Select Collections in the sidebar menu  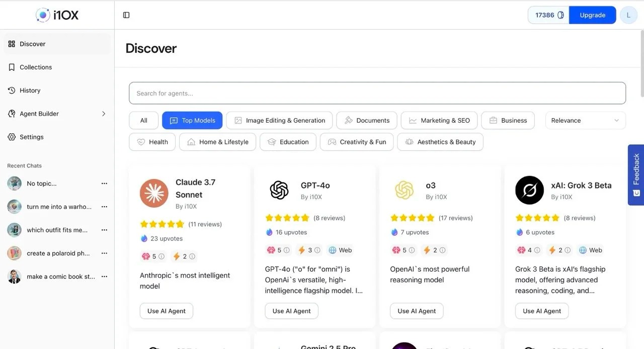click(x=35, y=67)
